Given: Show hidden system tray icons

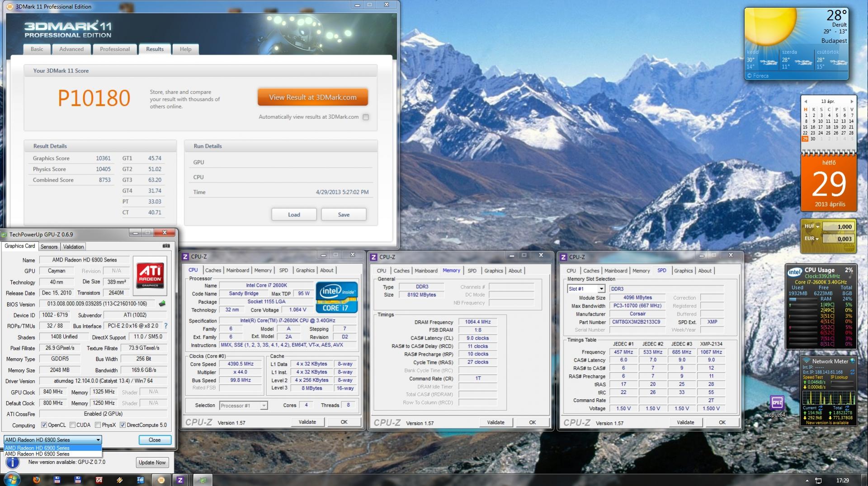Looking at the screenshot, I should (x=807, y=481).
